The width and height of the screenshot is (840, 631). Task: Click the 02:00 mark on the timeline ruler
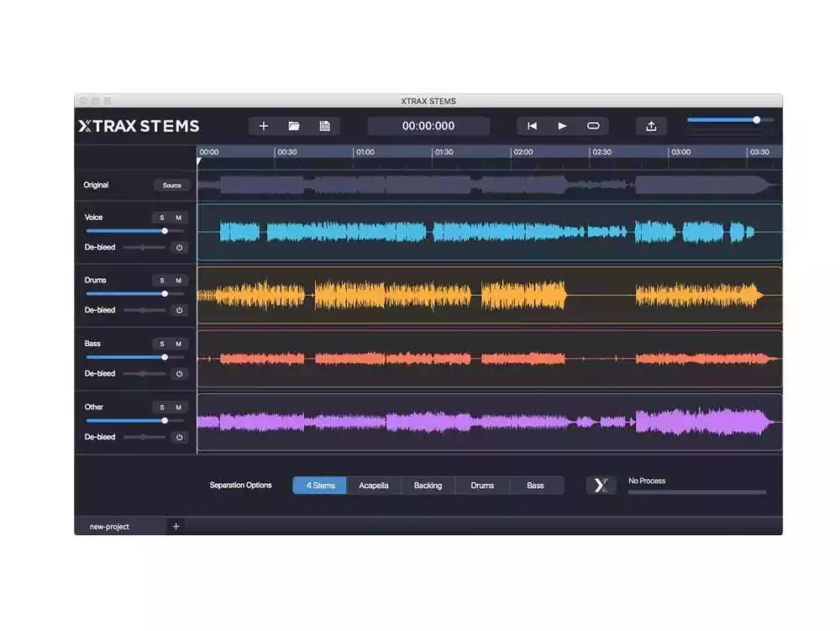tap(522, 152)
